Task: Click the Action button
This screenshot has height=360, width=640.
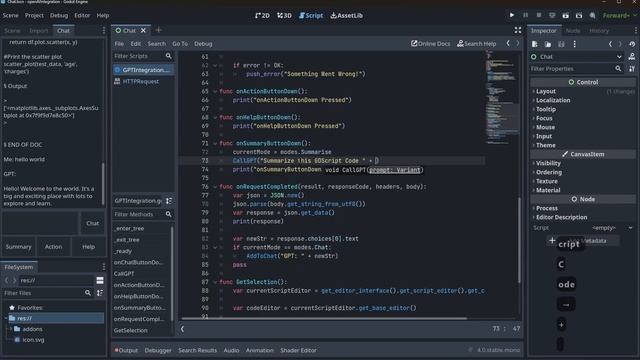Action: point(53,247)
